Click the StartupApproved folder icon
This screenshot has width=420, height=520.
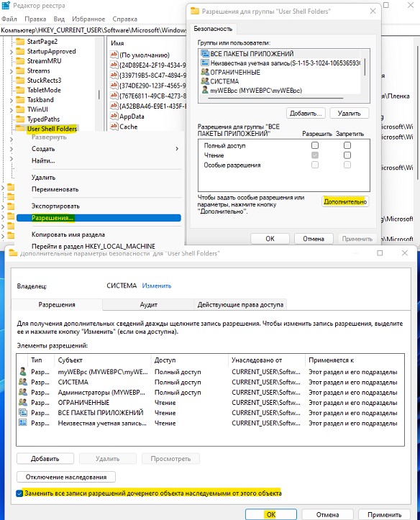(20, 51)
